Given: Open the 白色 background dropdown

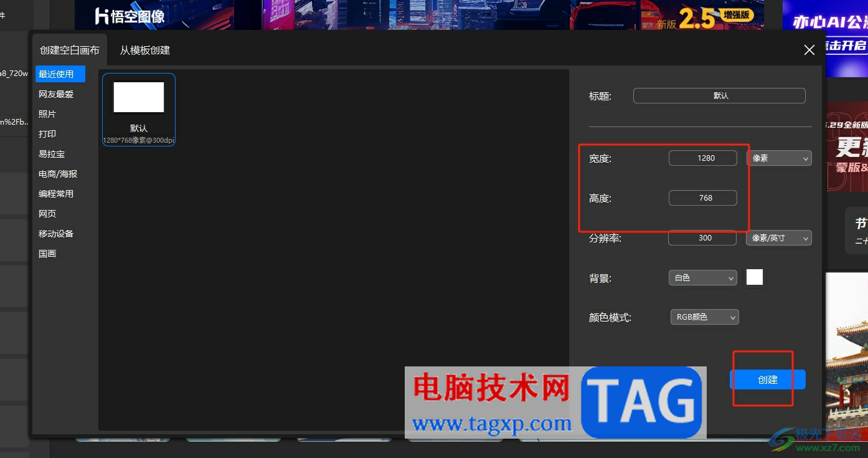Looking at the screenshot, I should (x=703, y=278).
